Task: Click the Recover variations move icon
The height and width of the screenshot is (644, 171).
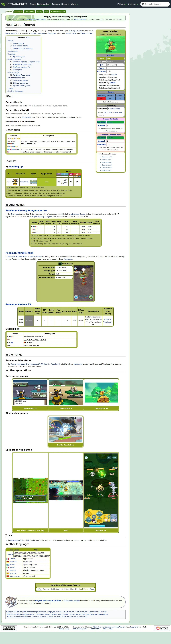Action: [39, 589]
